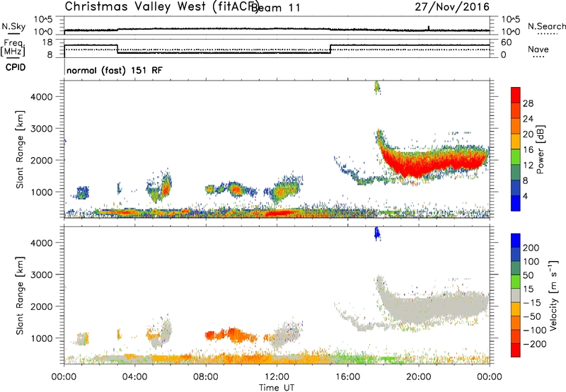Click the red bottom of the velocity colorbar

516,350
